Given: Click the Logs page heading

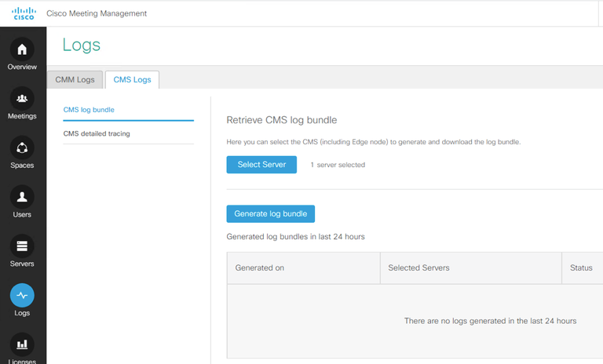Looking at the screenshot, I should pyautogui.click(x=81, y=45).
